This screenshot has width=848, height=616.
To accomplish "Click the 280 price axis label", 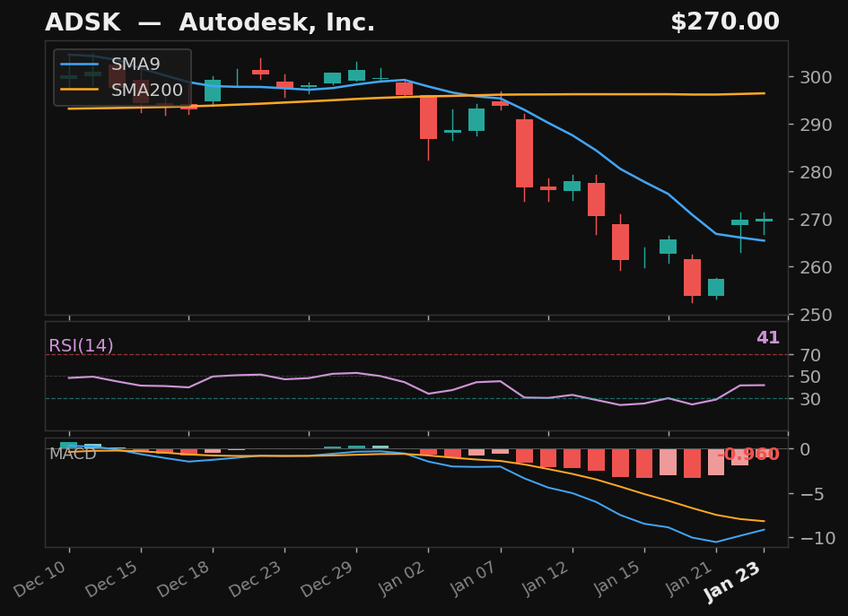I will 817,172.
